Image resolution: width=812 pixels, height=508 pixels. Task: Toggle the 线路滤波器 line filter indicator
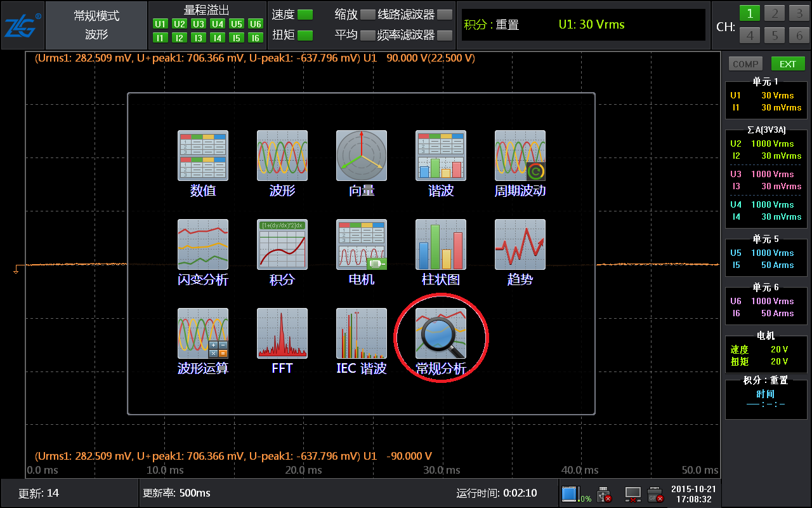(x=445, y=15)
